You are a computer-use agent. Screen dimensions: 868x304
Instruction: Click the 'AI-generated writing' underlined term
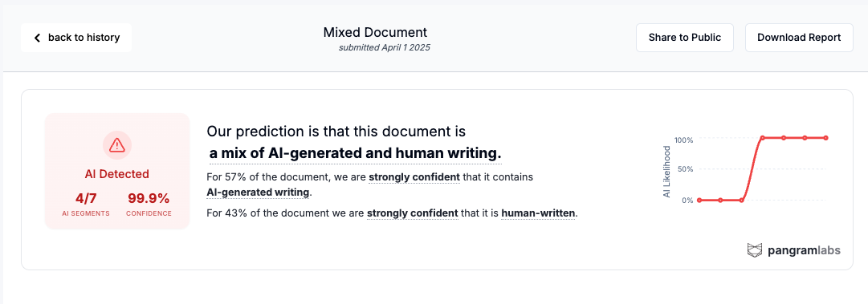258,193
